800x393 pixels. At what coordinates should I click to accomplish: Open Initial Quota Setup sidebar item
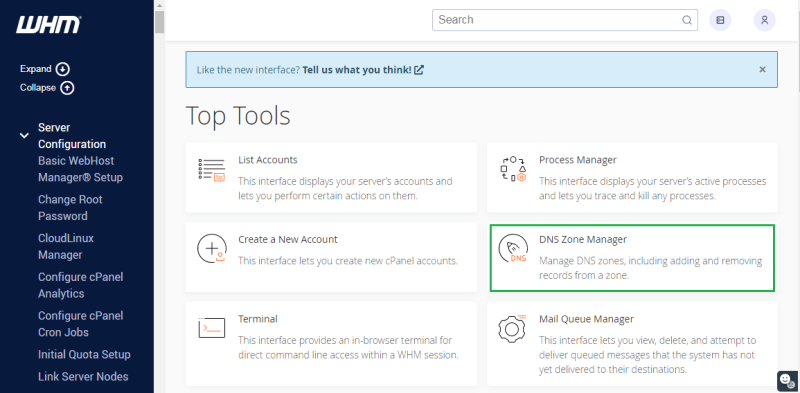tap(84, 354)
